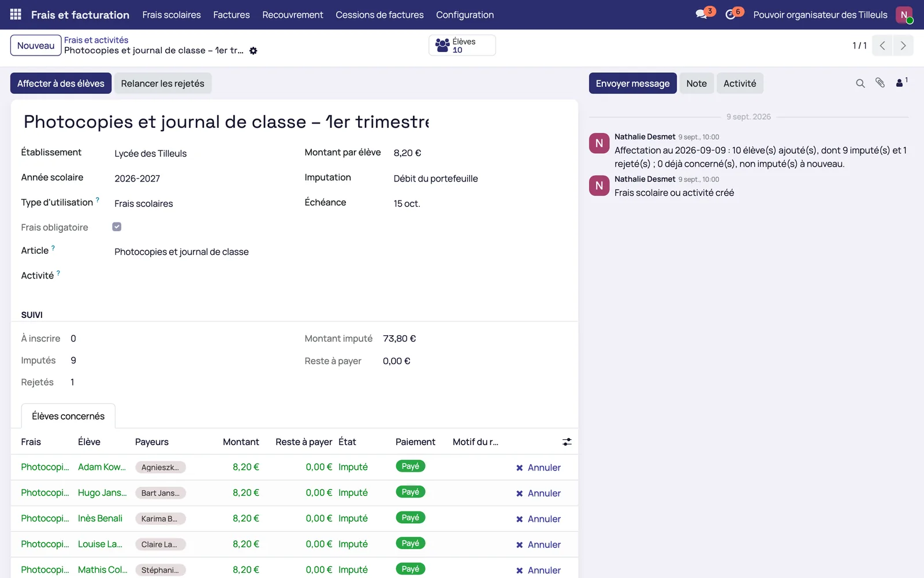Open the Factures menu
Image resolution: width=924 pixels, height=578 pixels.
tap(232, 14)
